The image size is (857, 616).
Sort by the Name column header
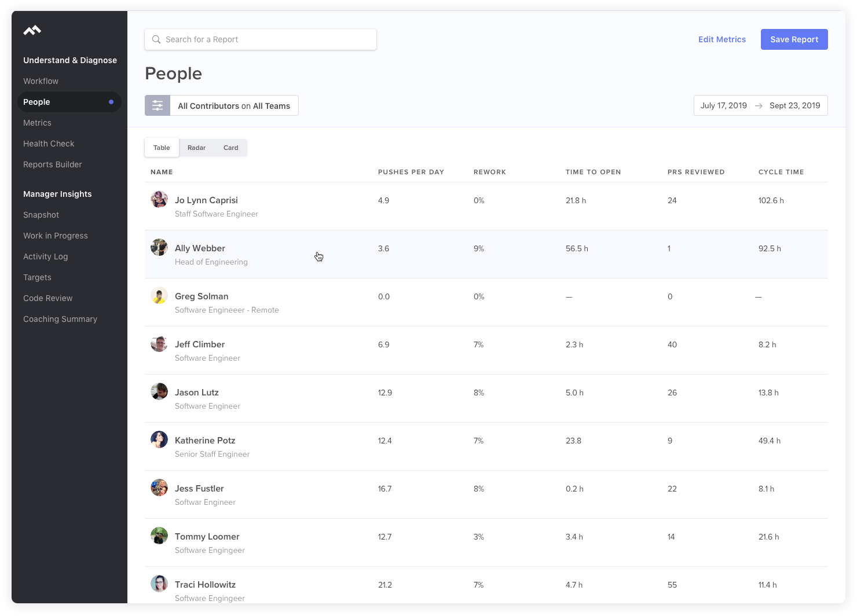tap(162, 172)
